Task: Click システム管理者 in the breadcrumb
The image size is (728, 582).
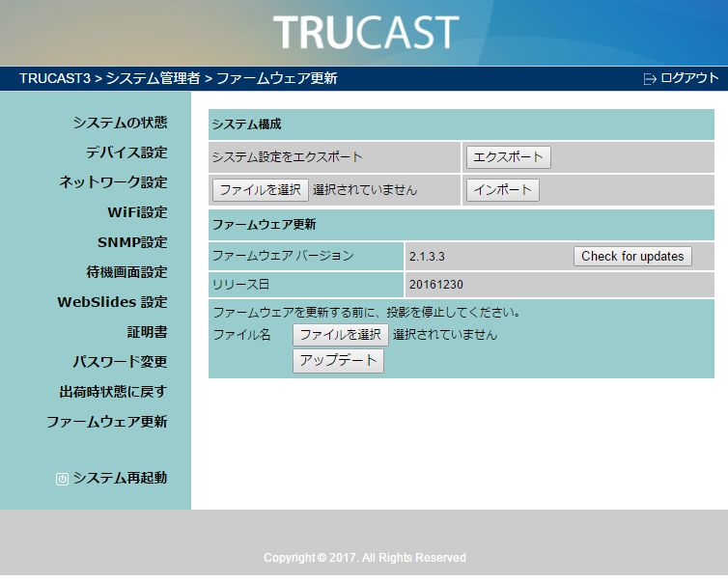Action: click(x=154, y=78)
